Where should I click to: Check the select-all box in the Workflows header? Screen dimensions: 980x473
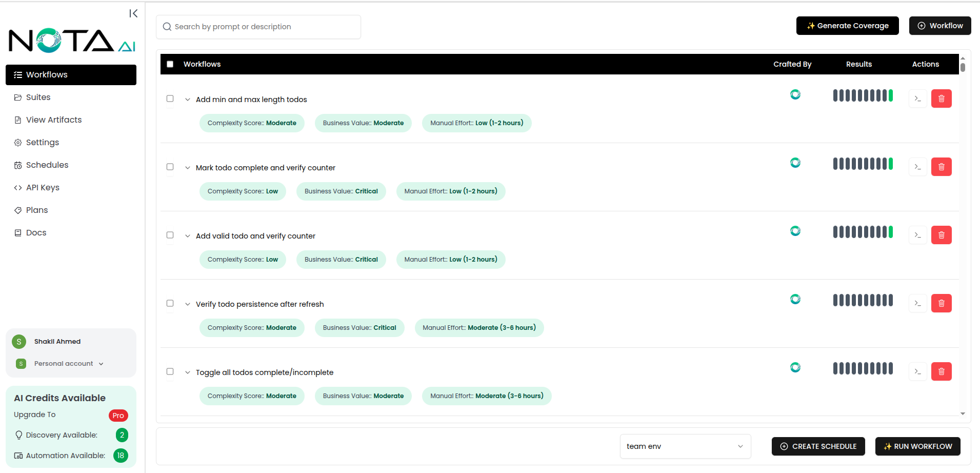(170, 64)
